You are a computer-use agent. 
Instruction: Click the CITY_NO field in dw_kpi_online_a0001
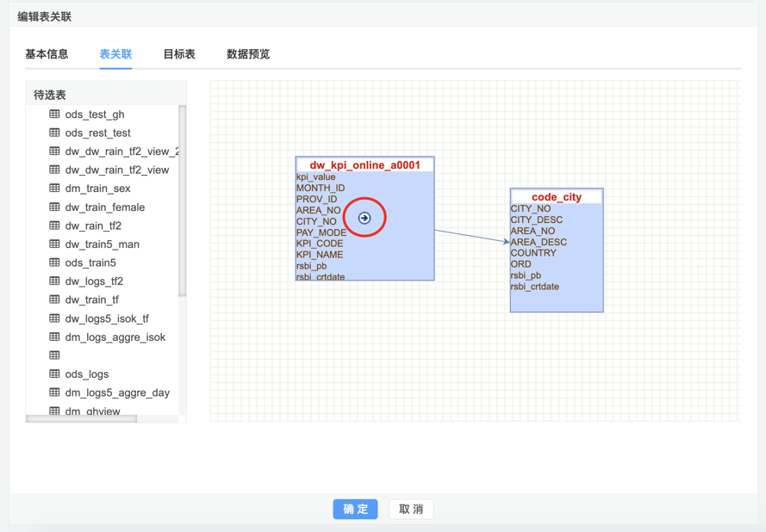pos(316,221)
